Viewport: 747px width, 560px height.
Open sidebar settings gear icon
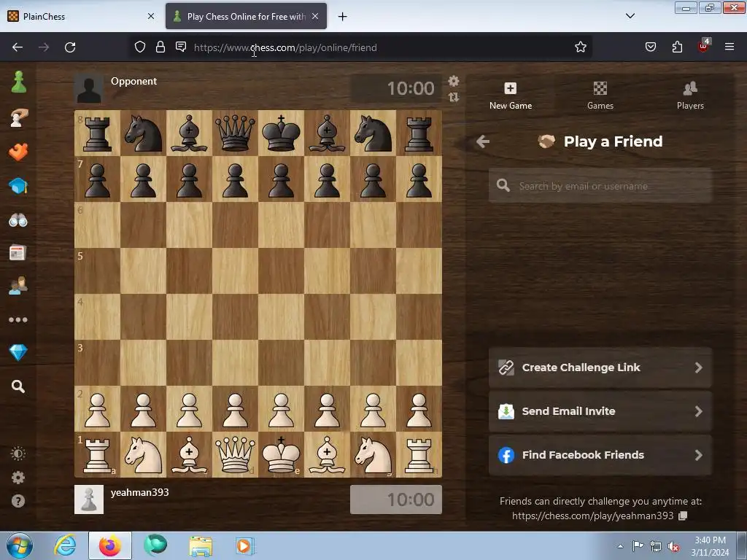18,478
